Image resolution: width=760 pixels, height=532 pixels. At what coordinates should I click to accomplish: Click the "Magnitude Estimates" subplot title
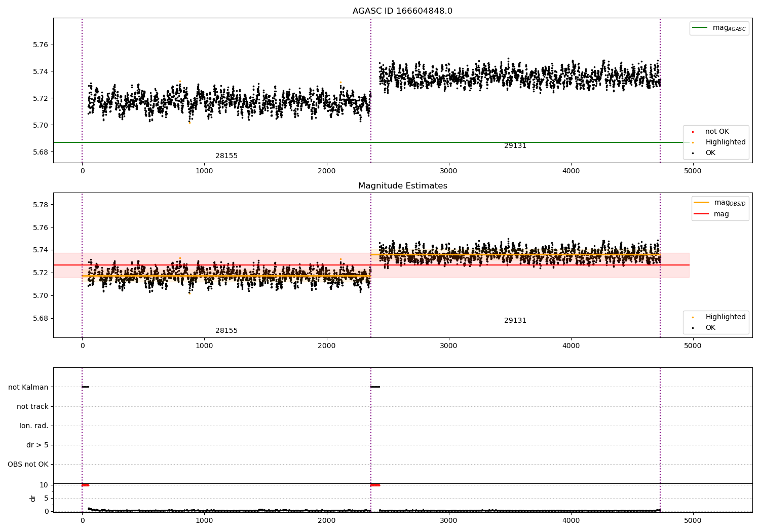click(402, 186)
